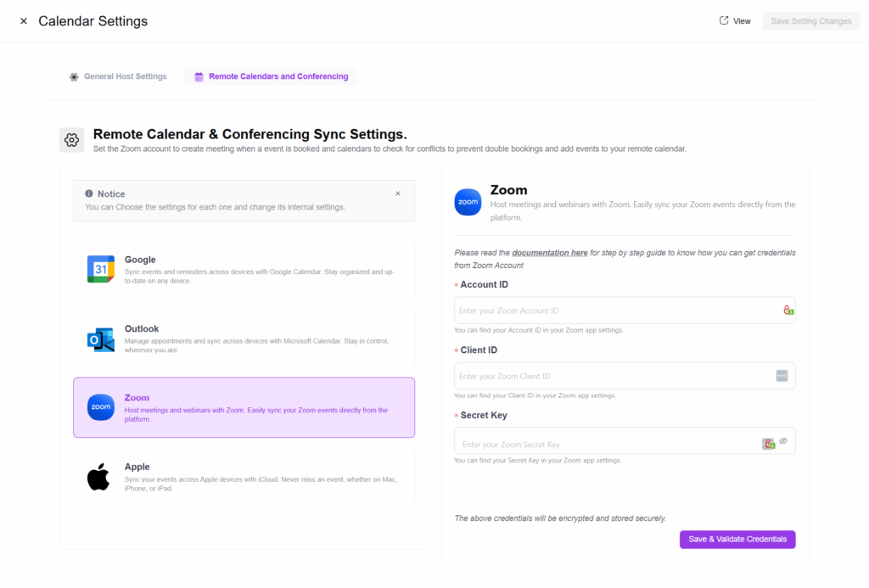Click the Zoom logo in the credentials panel

(x=468, y=202)
